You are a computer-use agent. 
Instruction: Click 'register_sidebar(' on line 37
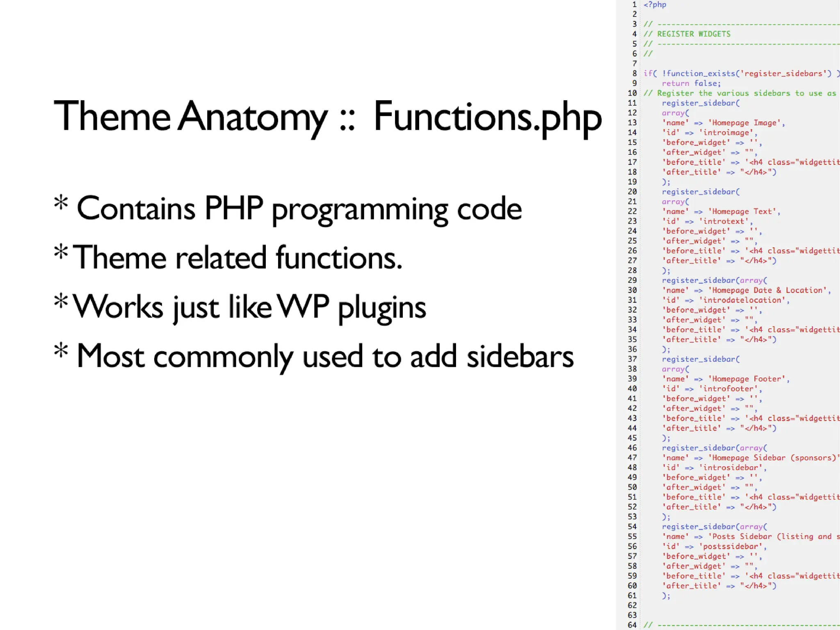(701, 359)
